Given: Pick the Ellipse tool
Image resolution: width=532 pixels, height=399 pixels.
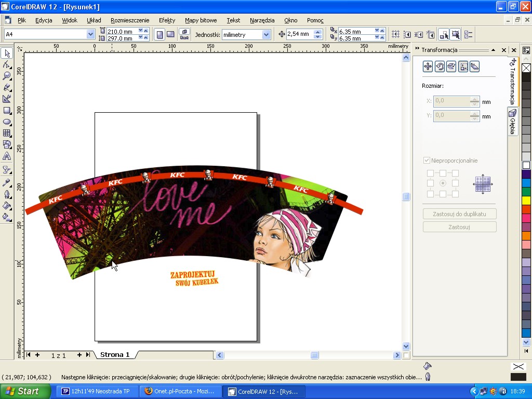Looking at the screenshot, I should [7, 122].
